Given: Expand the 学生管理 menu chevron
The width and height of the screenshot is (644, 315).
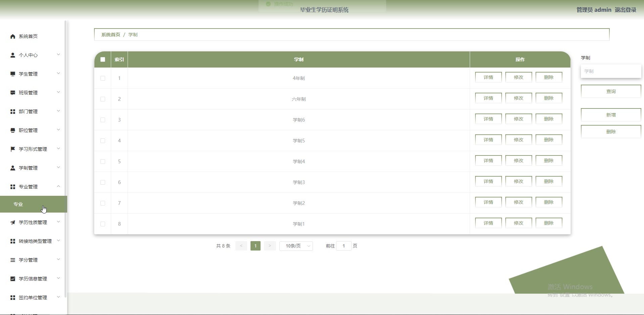Looking at the screenshot, I should (x=58, y=73).
